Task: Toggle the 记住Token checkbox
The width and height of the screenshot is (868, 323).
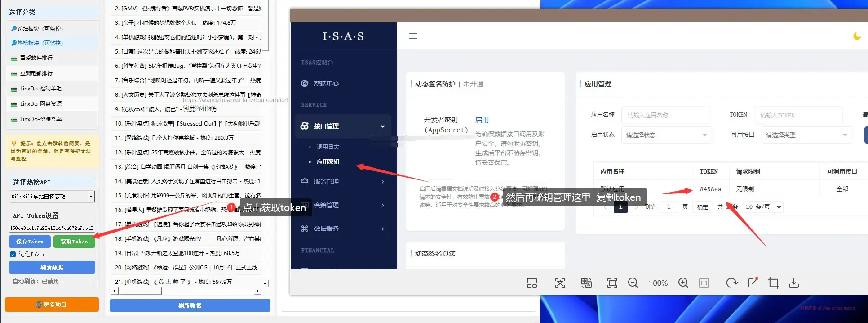Action: (13, 254)
